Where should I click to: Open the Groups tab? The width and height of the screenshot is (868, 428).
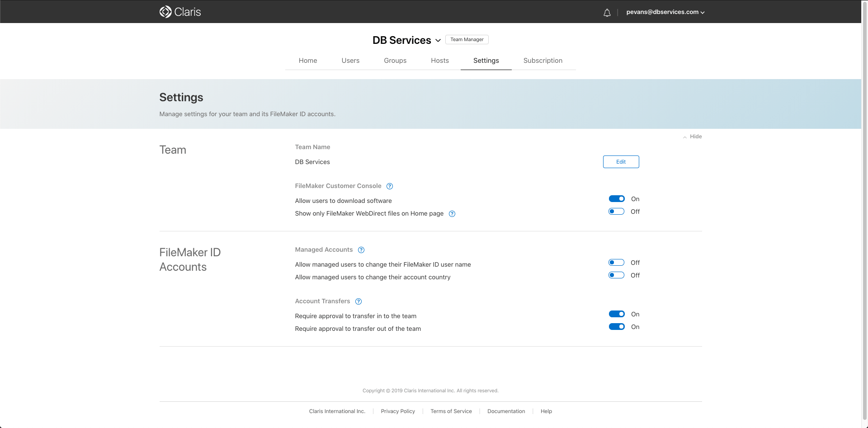pos(395,61)
